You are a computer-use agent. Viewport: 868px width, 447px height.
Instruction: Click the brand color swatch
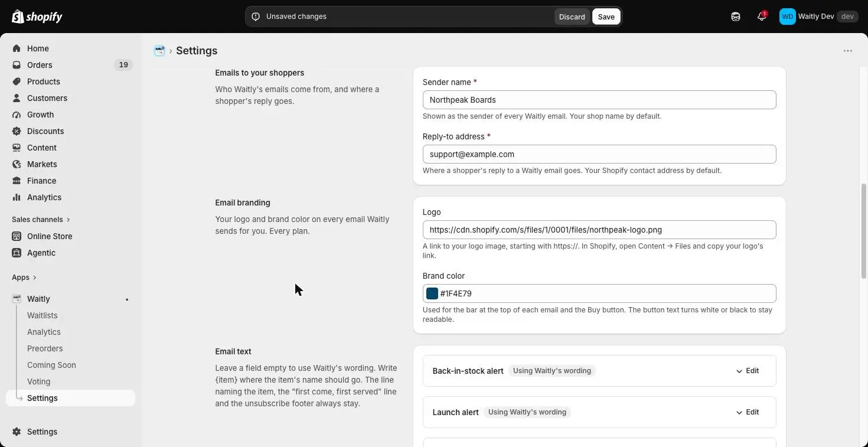432,293
